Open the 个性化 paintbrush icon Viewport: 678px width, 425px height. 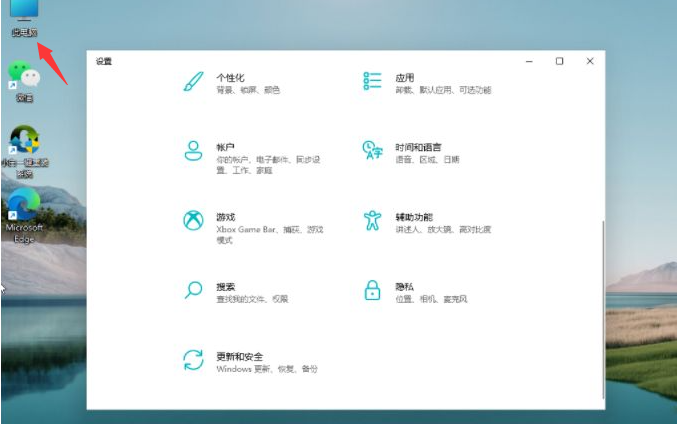point(193,82)
